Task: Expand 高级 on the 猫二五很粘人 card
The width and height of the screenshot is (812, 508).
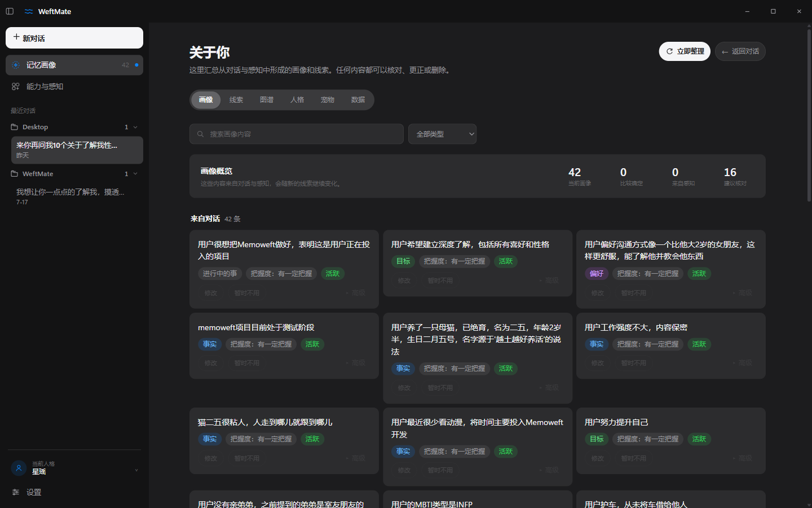Action: click(356, 458)
